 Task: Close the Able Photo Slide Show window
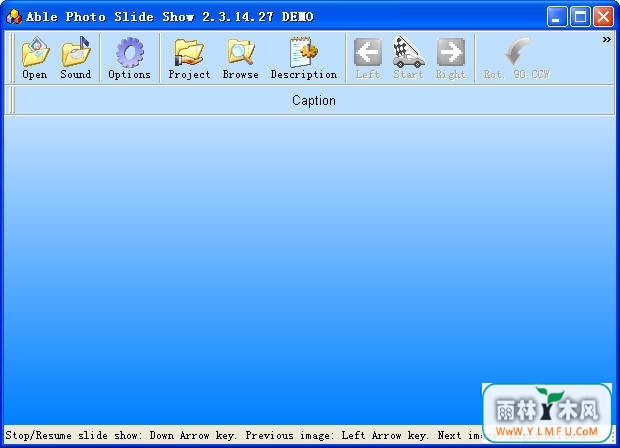(x=603, y=17)
